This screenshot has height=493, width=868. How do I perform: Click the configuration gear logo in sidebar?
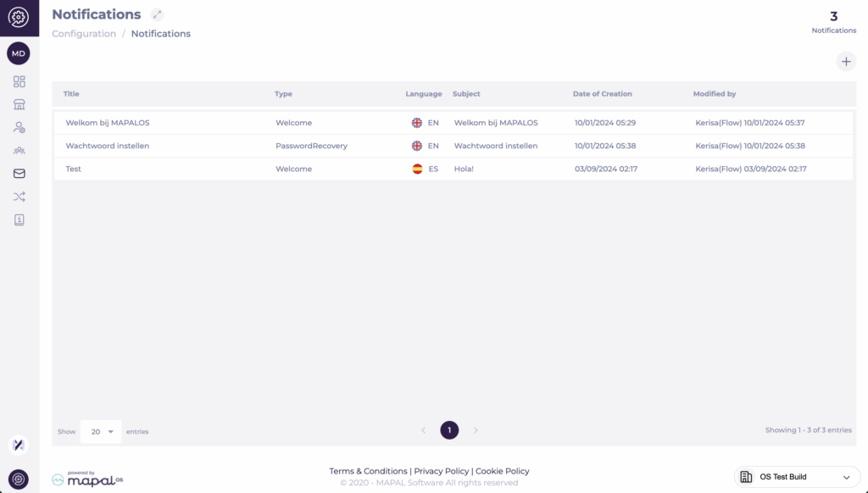click(x=19, y=18)
